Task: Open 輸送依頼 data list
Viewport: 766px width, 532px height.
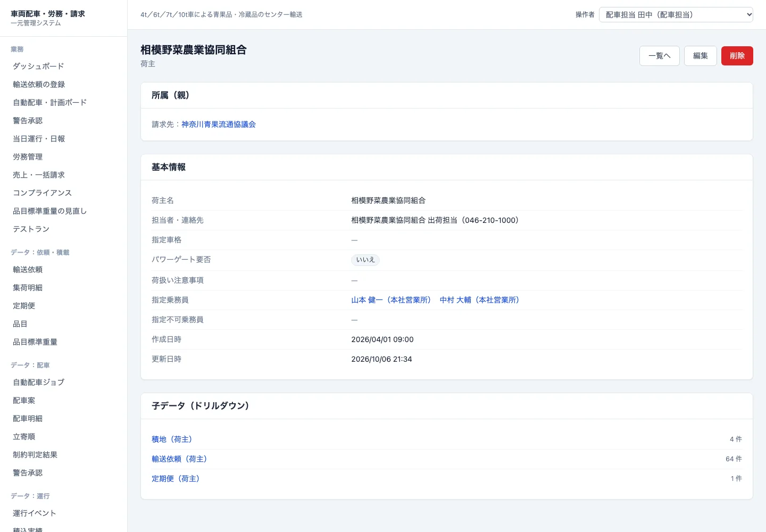Action: pyautogui.click(x=28, y=270)
